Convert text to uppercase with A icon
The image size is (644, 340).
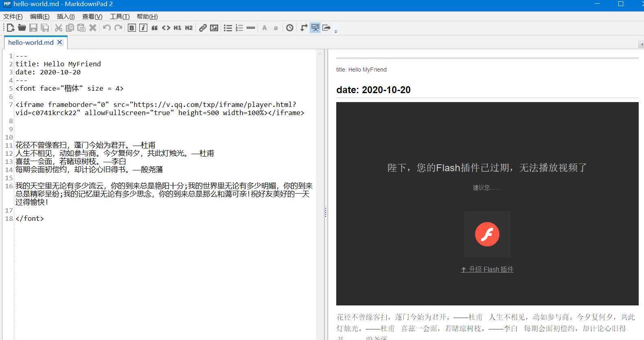265,28
